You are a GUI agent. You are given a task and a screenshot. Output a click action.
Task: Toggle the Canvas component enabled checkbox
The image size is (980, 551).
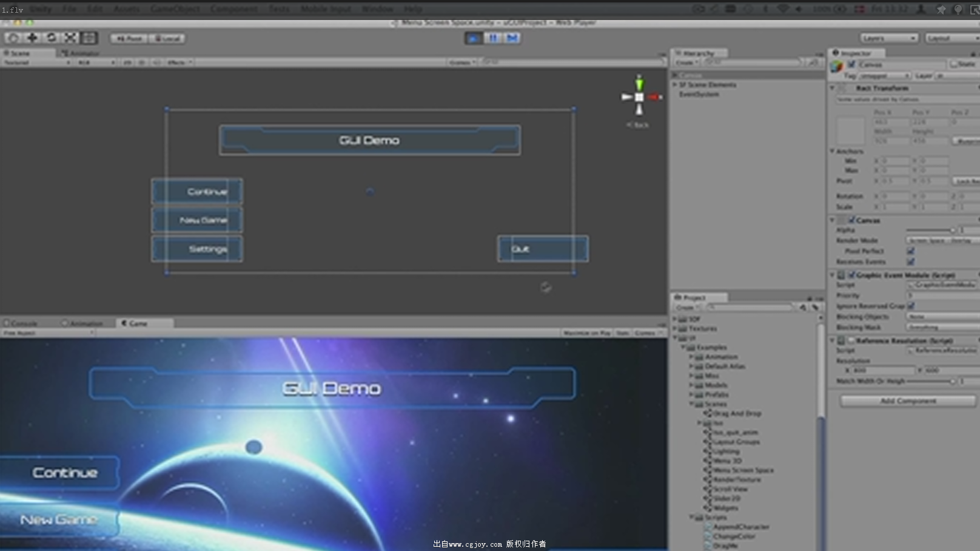(851, 220)
